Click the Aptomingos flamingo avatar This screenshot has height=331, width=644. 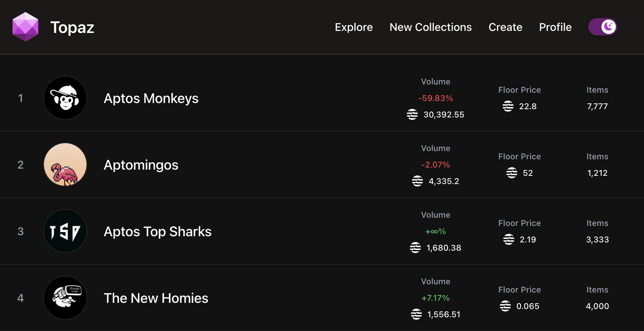(65, 164)
